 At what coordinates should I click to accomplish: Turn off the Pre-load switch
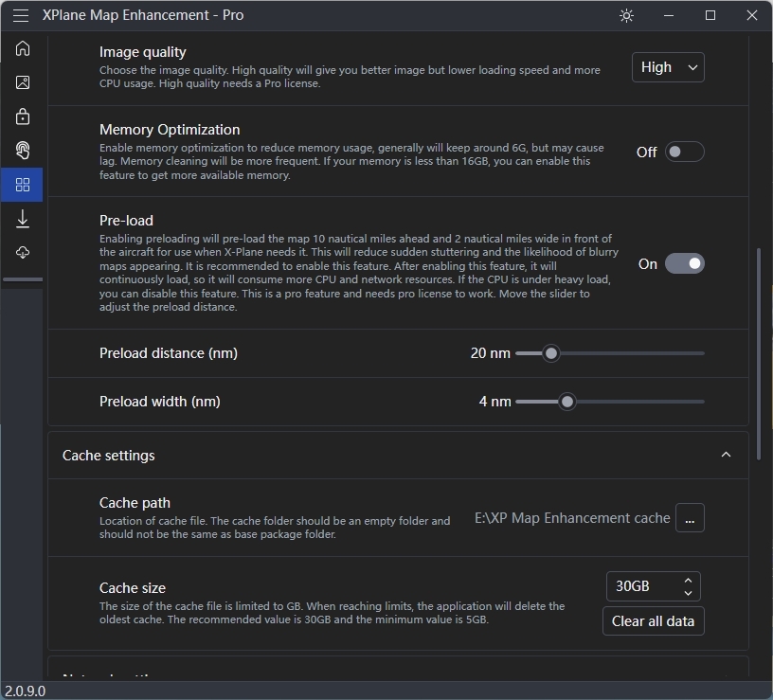pos(684,263)
